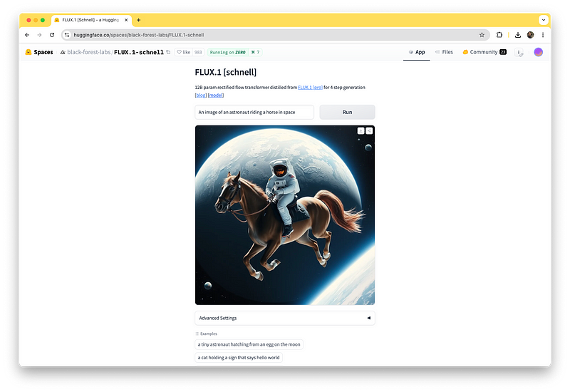The height and width of the screenshot is (392, 570).
Task: Click the generated astronaut horse image
Action: point(285,215)
